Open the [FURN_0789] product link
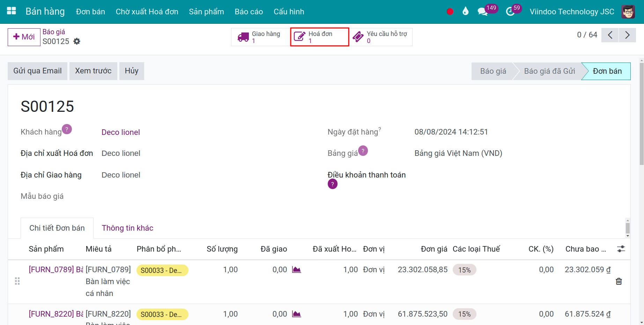 (56, 269)
